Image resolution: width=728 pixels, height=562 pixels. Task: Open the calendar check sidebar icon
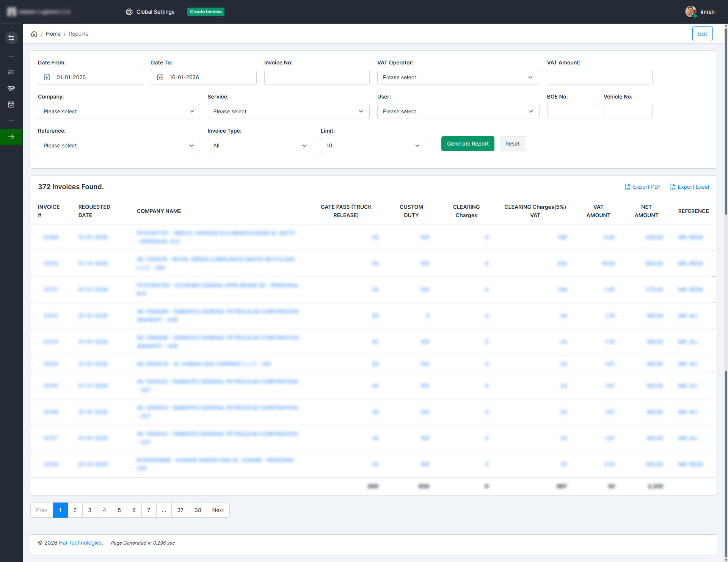tap(11, 105)
